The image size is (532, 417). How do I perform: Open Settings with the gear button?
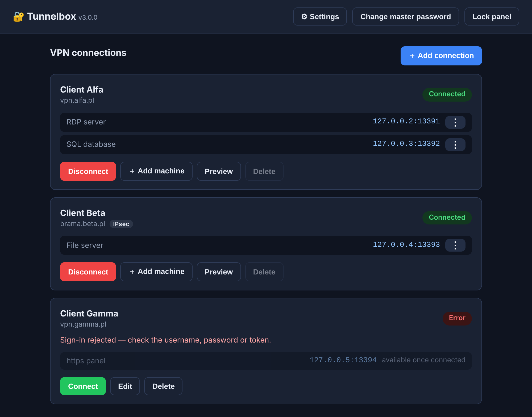coord(320,16)
